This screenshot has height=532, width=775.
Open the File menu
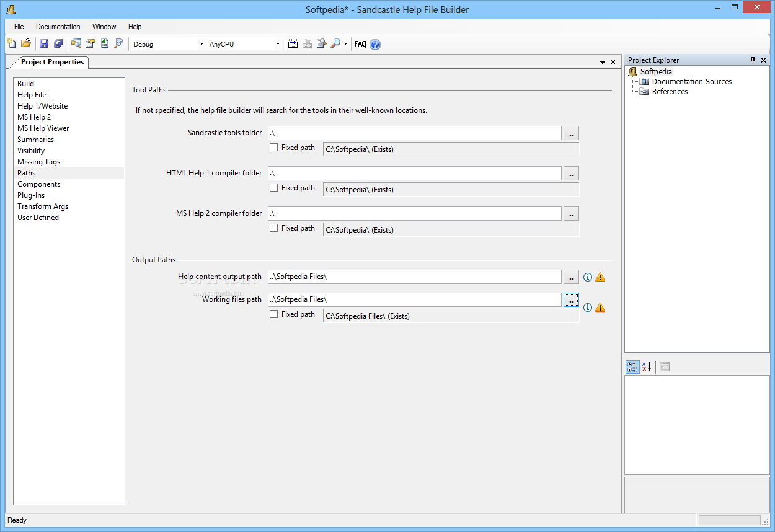[x=19, y=27]
